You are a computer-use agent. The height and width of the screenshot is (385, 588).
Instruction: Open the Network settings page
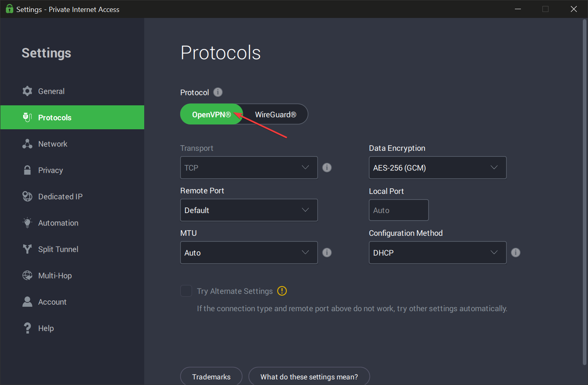[72, 144]
